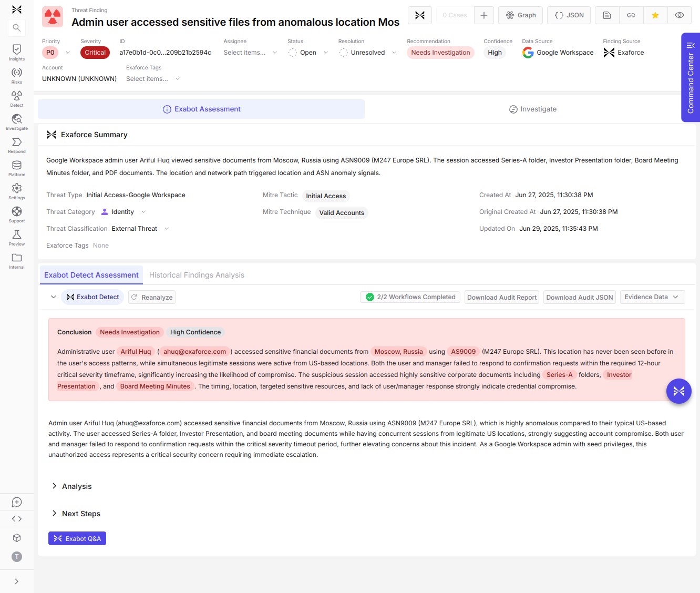Open the Command Center side panel
Image resolution: width=700 pixels, height=593 pixels.
691,77
